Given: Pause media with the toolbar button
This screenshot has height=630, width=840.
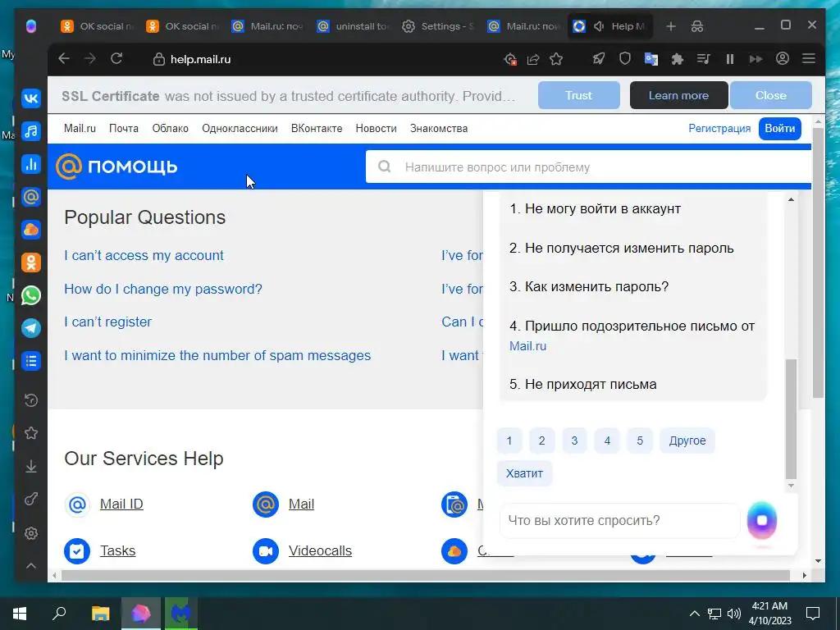Looking at the screenshot, I should 729,59.
